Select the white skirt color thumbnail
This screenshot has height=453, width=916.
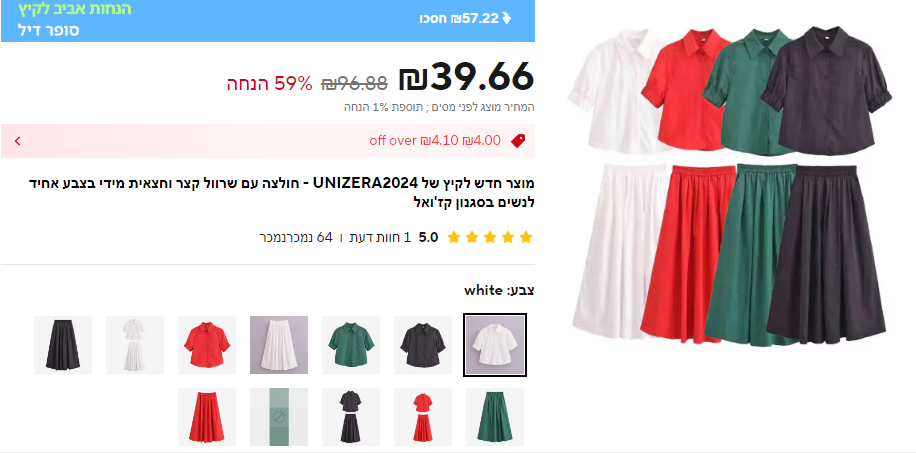point(279,345)
